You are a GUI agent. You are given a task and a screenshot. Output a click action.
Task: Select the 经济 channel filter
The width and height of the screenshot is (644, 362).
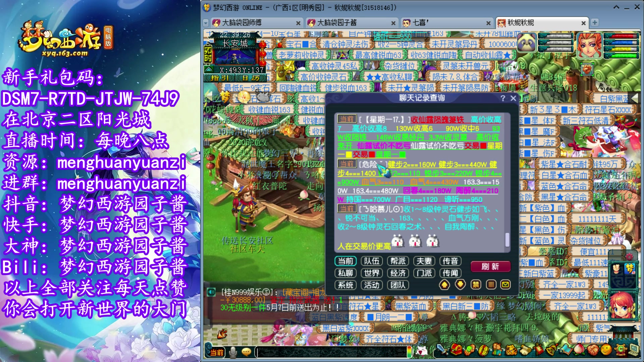pos(398,273)
